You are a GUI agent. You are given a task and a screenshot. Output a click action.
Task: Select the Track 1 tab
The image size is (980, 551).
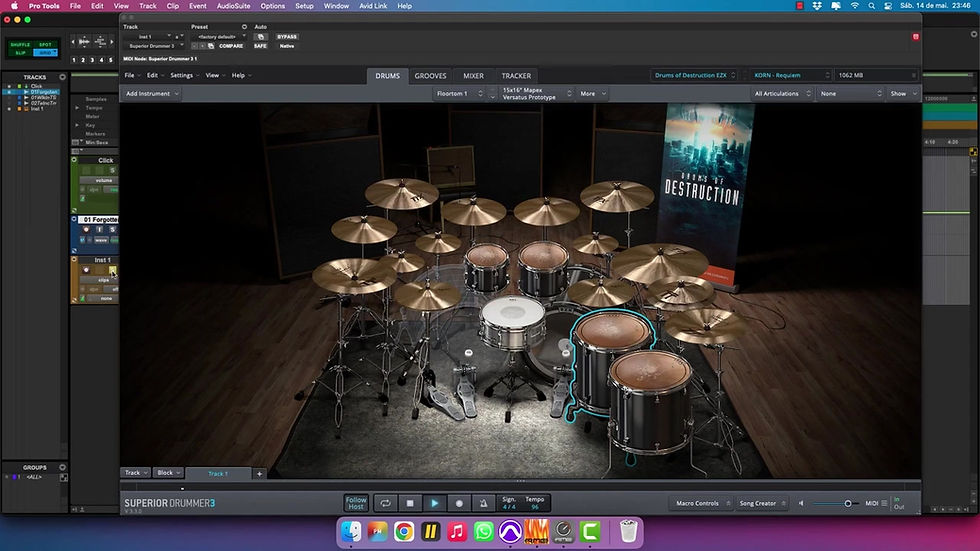[x=218, y=474]
